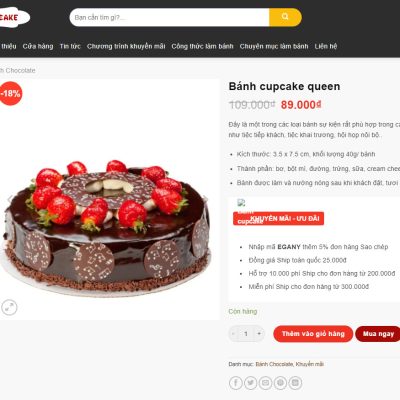Click the "Mua ngay" button
Screen dimensions: 400x400
[x=378, y=334]
